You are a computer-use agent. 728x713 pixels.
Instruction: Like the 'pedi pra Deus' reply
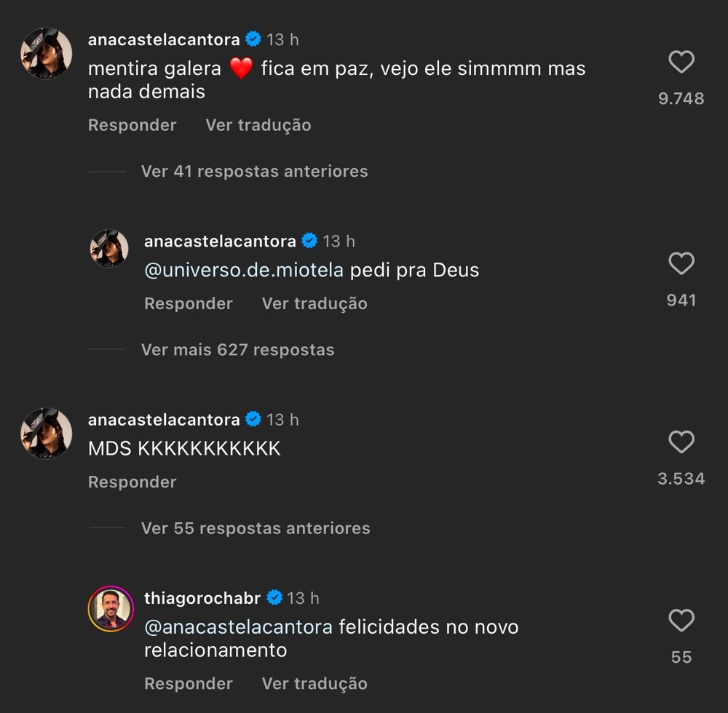tap(681, 263)
